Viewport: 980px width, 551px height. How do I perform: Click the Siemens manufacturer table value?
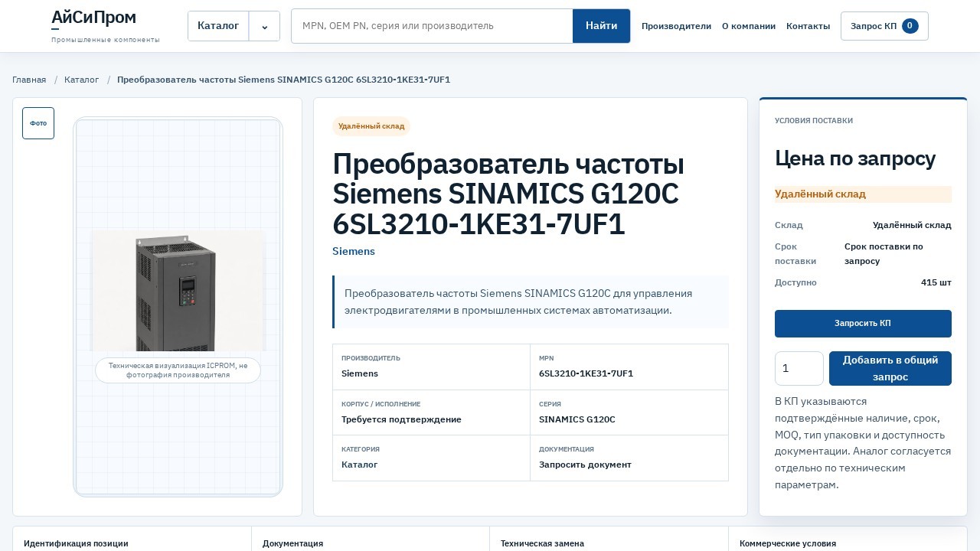[360, 373]
